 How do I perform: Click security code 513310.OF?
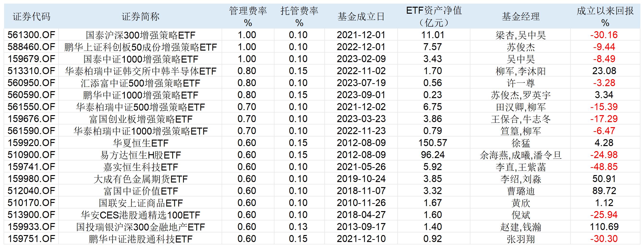(31, 71)
